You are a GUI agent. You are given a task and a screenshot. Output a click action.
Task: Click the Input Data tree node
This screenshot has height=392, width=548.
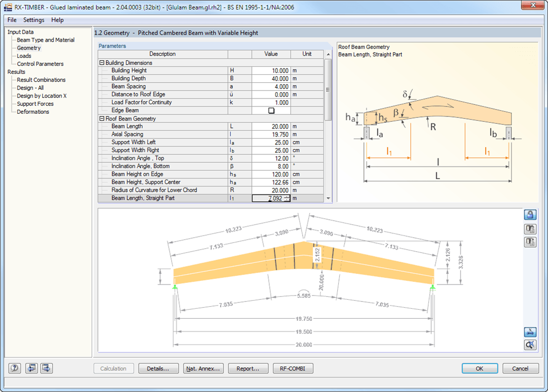[21, 32]
